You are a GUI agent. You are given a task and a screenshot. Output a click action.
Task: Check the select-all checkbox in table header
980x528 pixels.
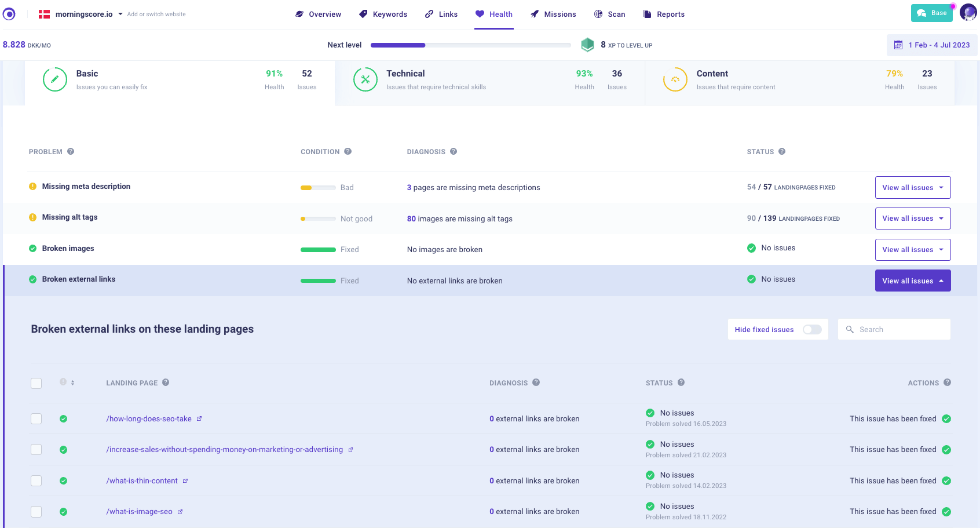[x=36, y=383]
